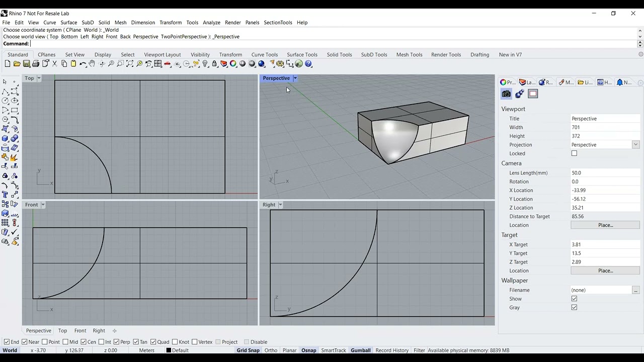The height and width of the screenshot is (362, 644).
Task: Click the Lens Length value field
Action: [605, 173]
